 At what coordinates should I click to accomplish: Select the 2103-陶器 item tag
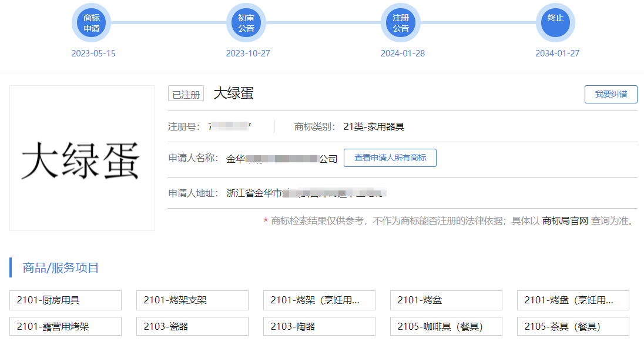(x=319, y=326)
